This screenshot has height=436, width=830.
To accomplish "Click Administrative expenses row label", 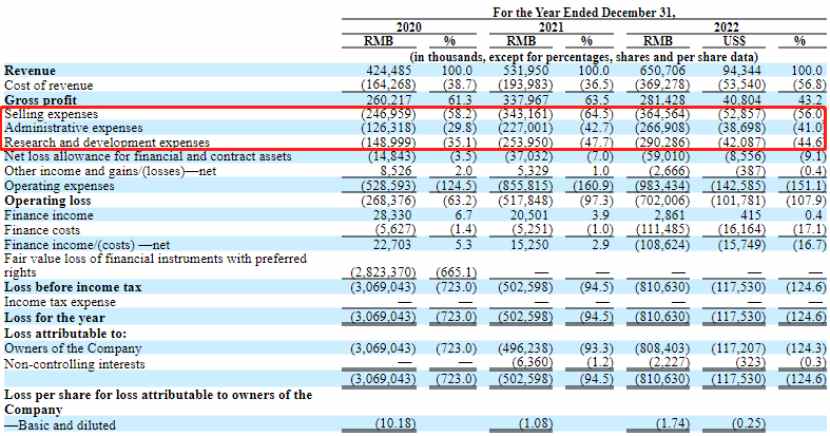I will tap(74, 128).
